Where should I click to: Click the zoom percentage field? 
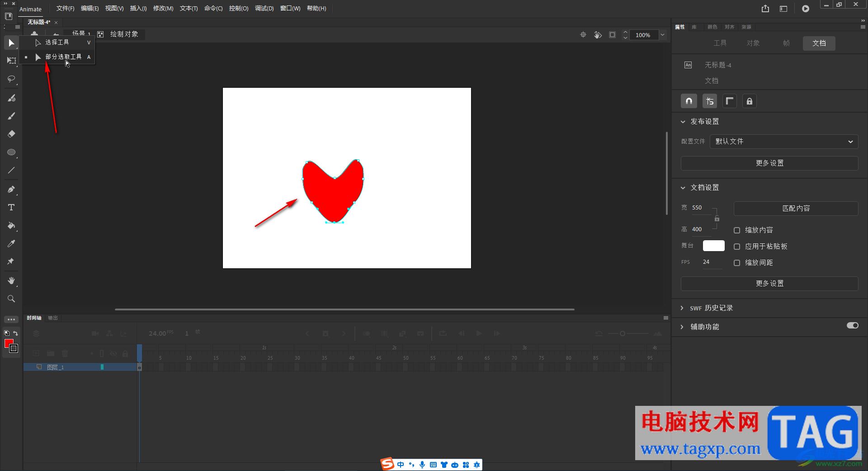pyautogui.click(x=643, y=35)
